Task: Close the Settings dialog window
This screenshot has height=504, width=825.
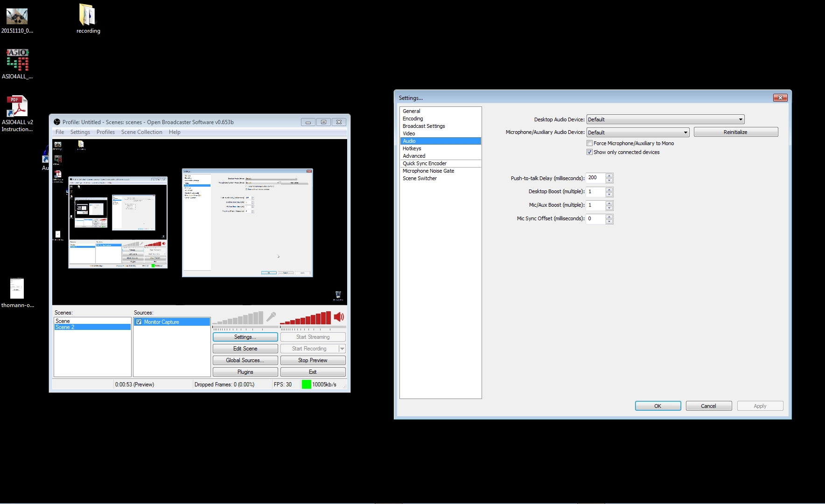Action: coord(780,98)
